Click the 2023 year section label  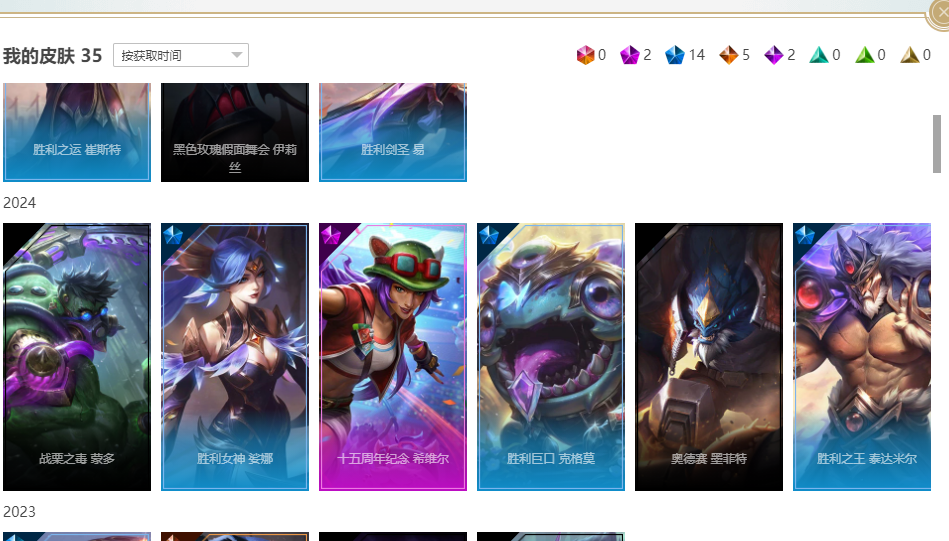point(19,512)
